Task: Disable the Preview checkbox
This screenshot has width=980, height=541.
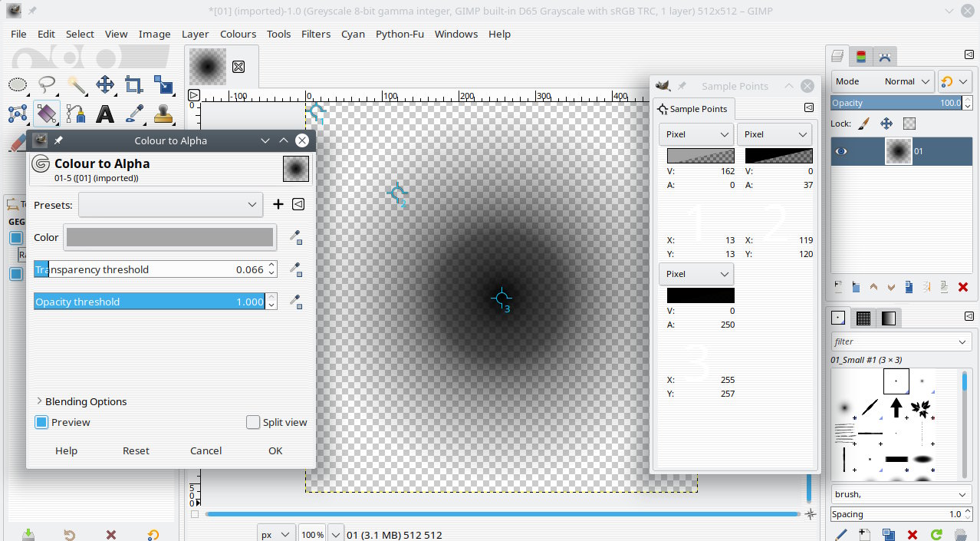Action: click(x=41, y=422)
